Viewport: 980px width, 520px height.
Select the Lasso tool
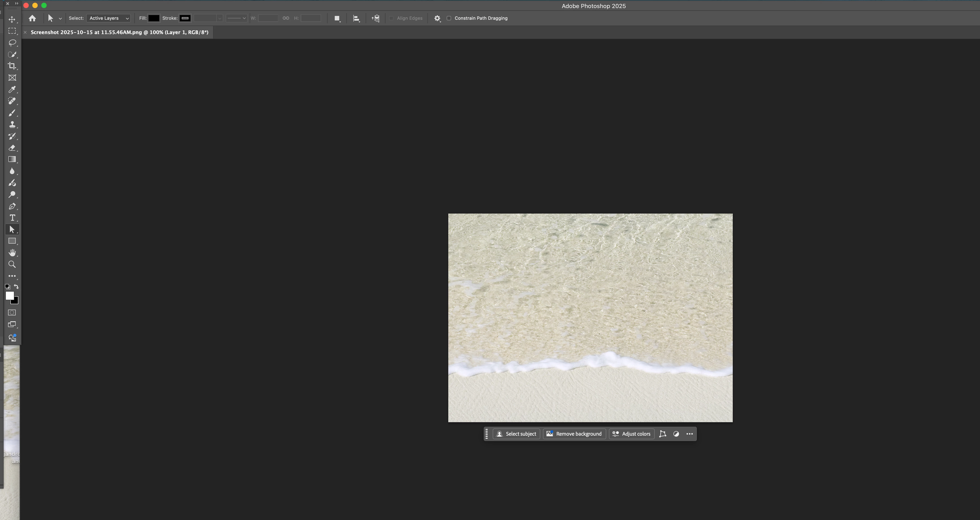click(12, 43)
